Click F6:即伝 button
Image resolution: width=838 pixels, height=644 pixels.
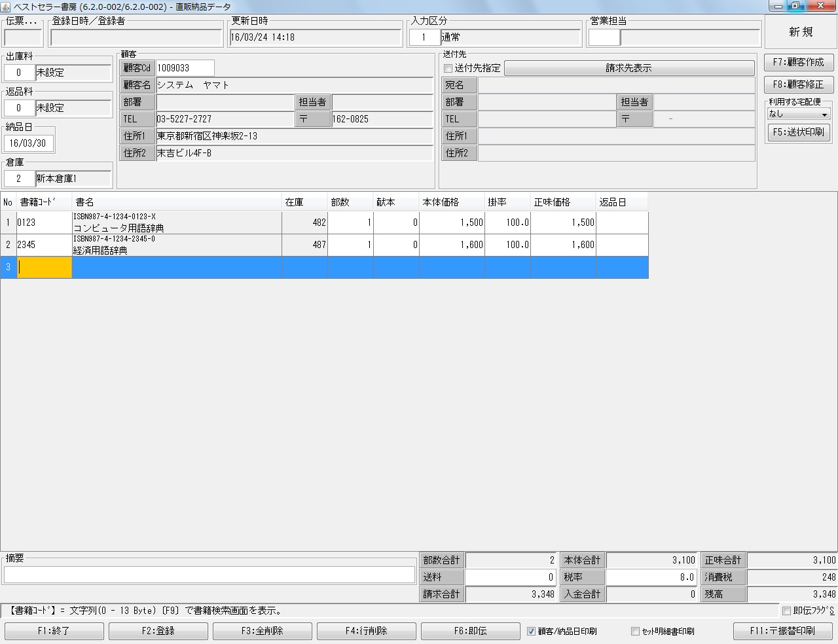pyautogui.click(x=470, y=631)
